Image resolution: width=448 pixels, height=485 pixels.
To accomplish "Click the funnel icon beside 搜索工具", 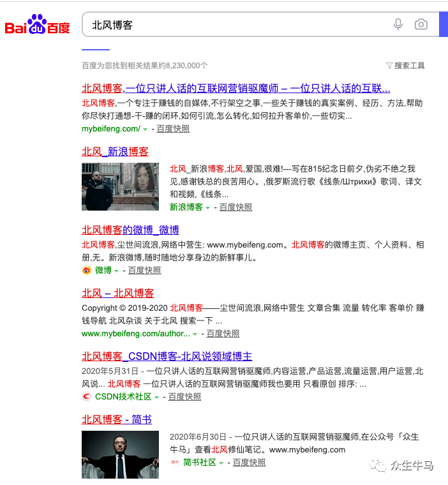I will click(389, 66).
